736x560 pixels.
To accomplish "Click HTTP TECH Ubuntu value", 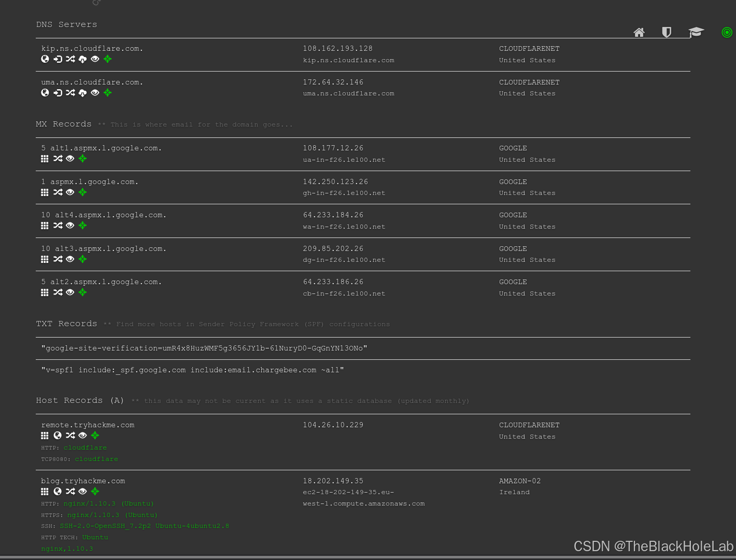I will [x=95, y=537].
